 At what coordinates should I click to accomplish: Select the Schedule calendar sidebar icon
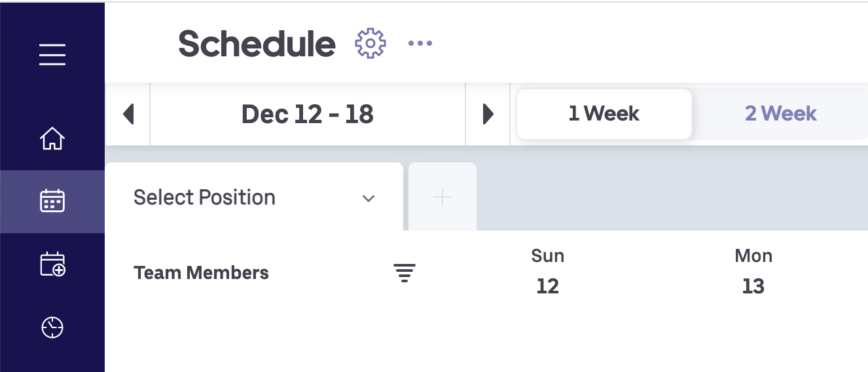[x=52, y=201]
